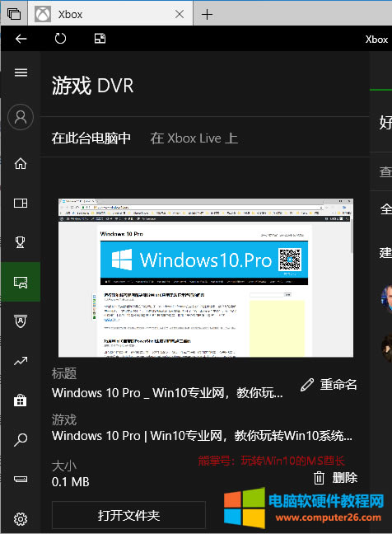The height and width of the screenshot is (534, 392).
Task: Open the Windows10.Pro screenshot thumbnail
Action: pyautogui.click(x=206, y=278)
